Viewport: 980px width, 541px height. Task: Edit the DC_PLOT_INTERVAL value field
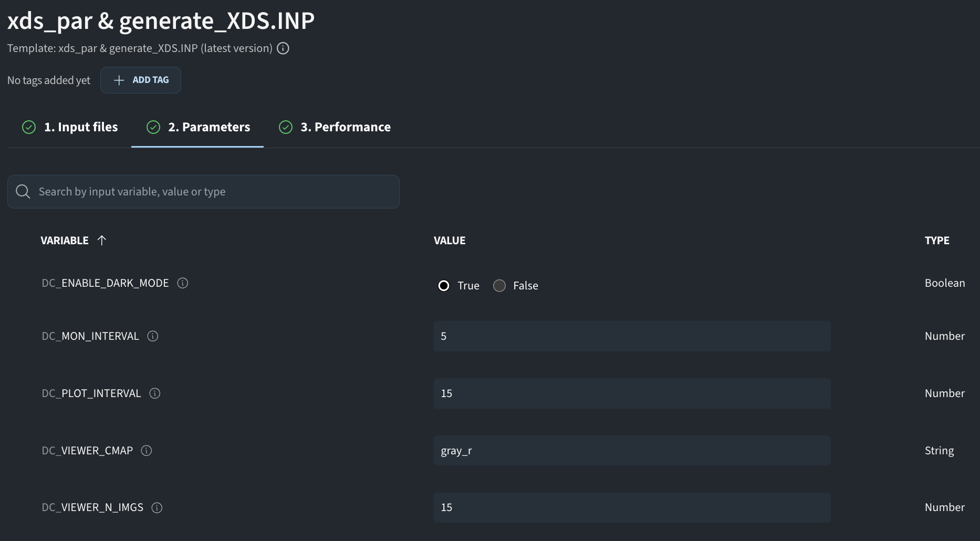tap(632, 393)
